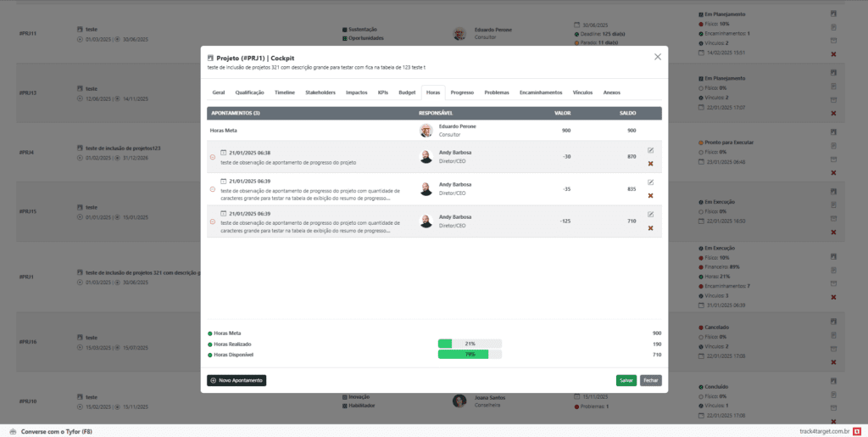Click Eduardo Perone's avatar photo
Viewport: 868px width, 437px height.
tap(426, 130)
